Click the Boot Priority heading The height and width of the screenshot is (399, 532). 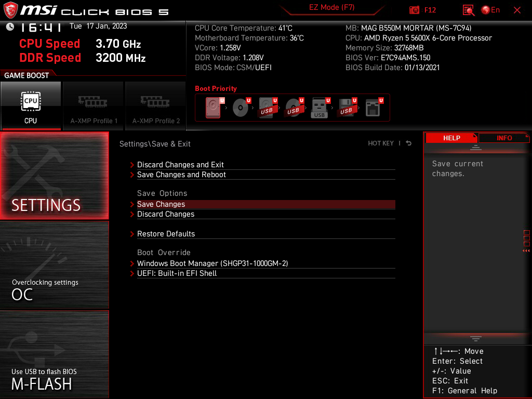pyautogui.click(x=216, y=88)
